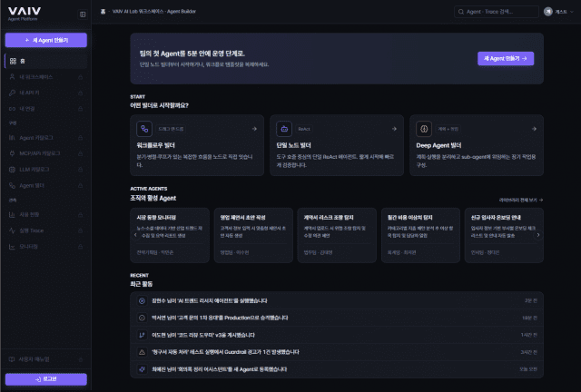Click the 로그인 button at sidebar bottom
The height and width of the screenshot is (392, 581).
click(x=46, y=379)
